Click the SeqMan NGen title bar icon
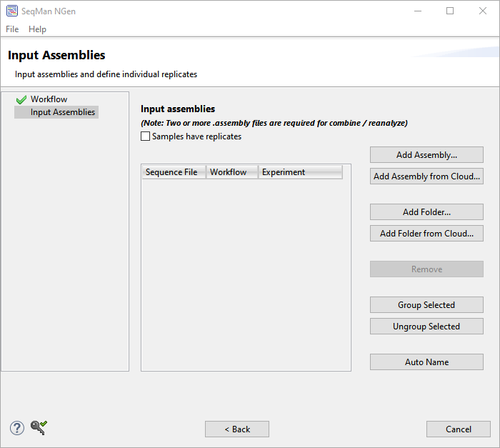 (x=11, y=11)
